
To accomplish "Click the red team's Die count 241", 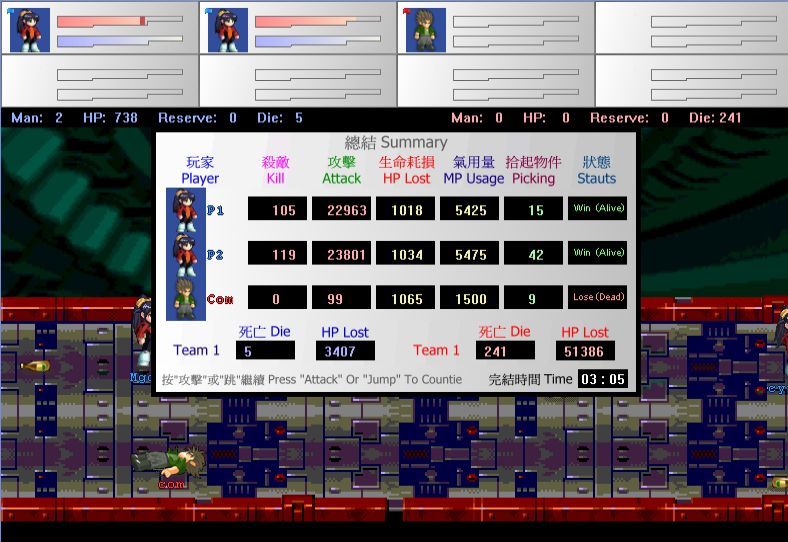I will click(x=505, y=351).
